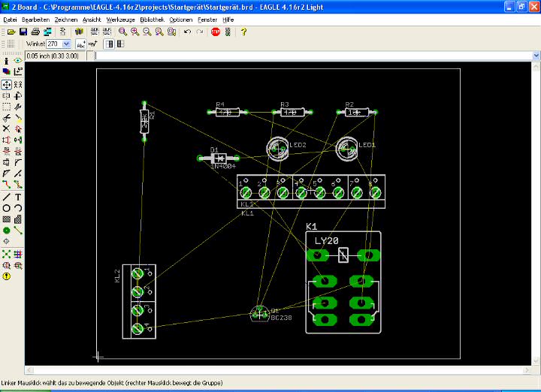
Task: Select the Change (wrench) tool
Action: tap(18, 107)
